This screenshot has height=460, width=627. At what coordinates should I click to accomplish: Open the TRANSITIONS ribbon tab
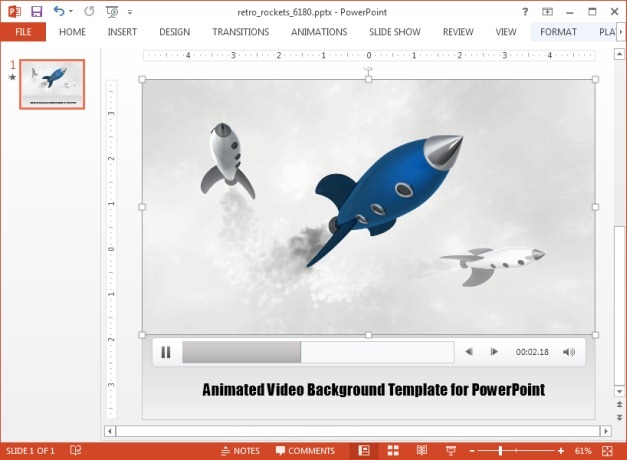click(x=241, y=32)
